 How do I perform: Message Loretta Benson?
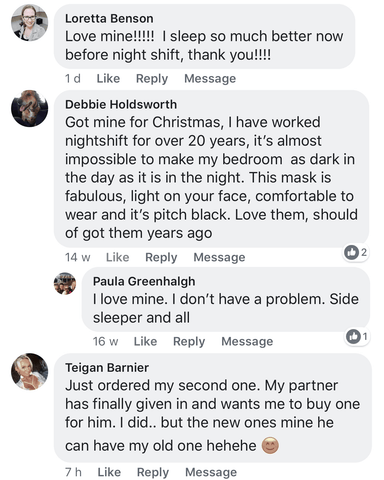click(x=210, y=79)
